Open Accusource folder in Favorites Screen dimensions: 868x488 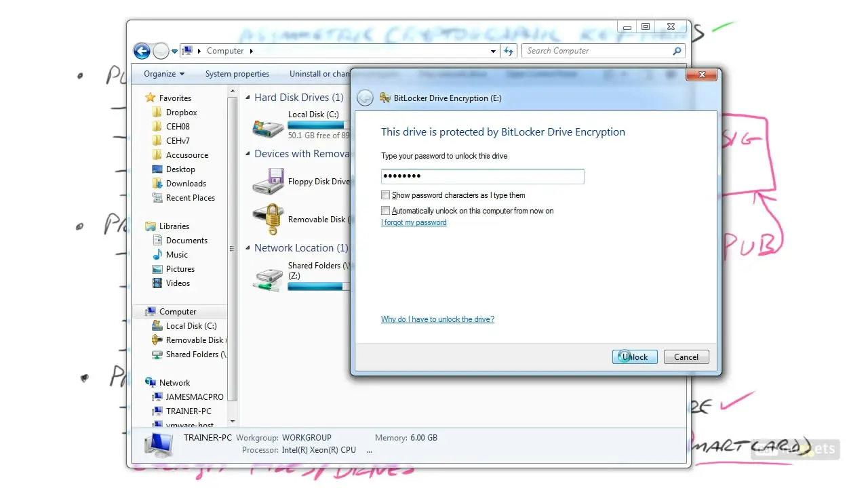186,155
